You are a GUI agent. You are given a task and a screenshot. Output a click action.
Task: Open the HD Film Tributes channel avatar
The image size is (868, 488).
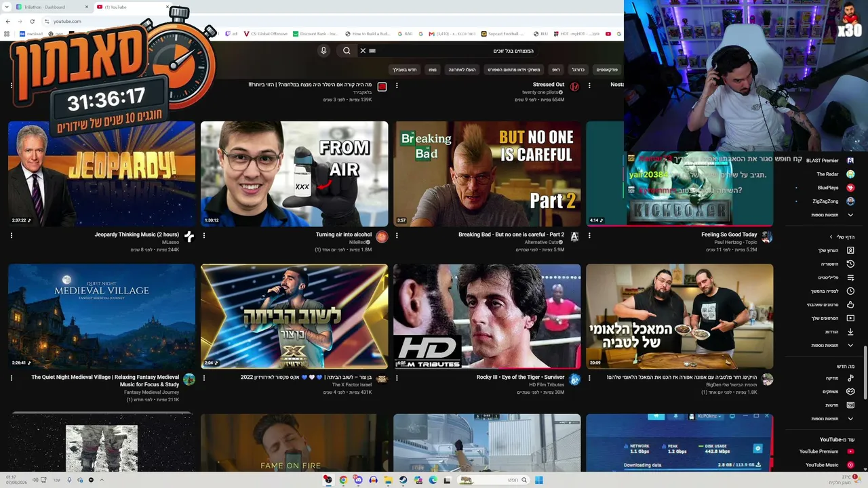coord(574,380)
